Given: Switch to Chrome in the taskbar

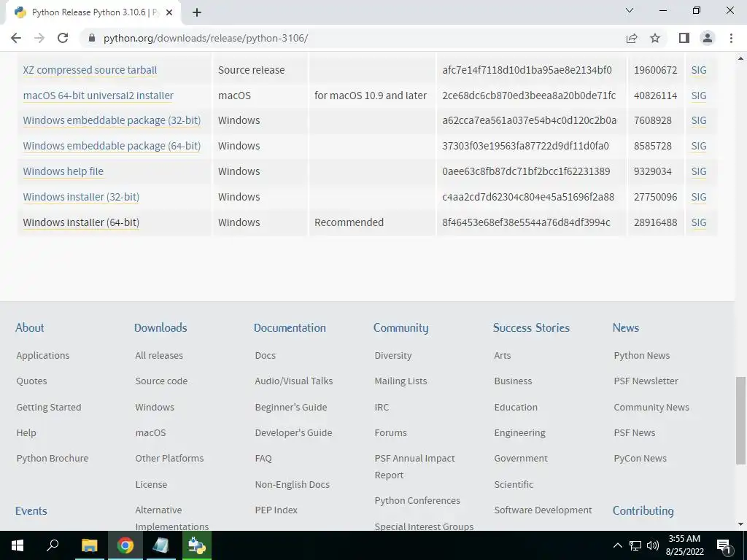Looking at the screenshot, I should [x=125, y=545].
